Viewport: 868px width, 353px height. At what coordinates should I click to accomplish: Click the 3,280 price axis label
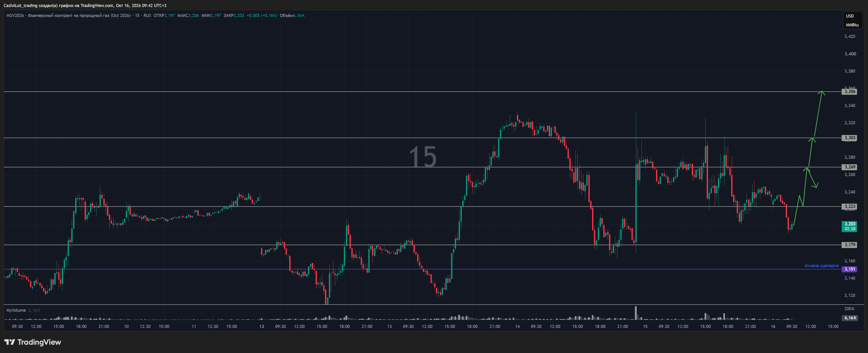tap(849, 157)
